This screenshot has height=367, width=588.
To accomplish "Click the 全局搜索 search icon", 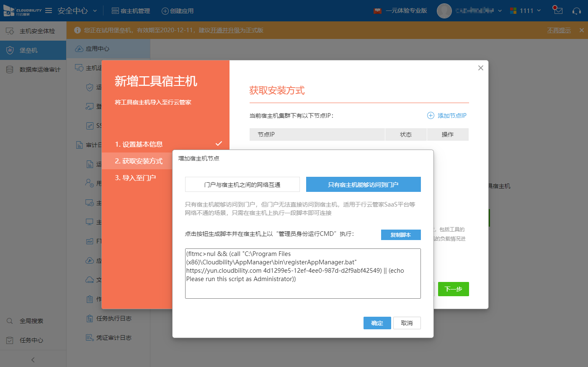I will pyautogui.click(x=10, y=321).
